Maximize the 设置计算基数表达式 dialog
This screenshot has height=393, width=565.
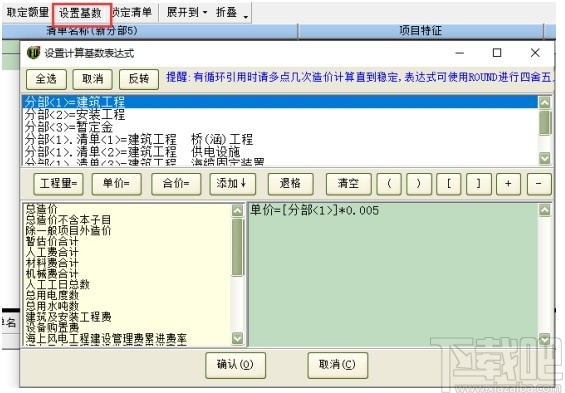point(497,53)
